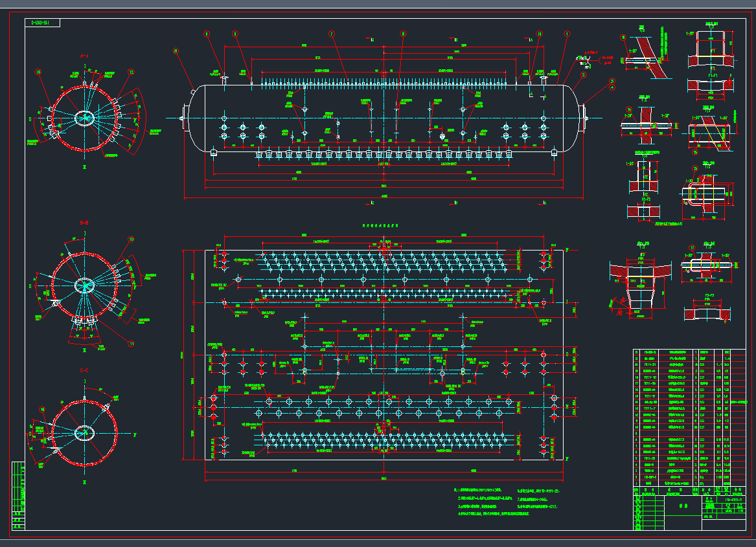
Task: Select balloon callout 7 above the main vessel view
Action: 330,32
